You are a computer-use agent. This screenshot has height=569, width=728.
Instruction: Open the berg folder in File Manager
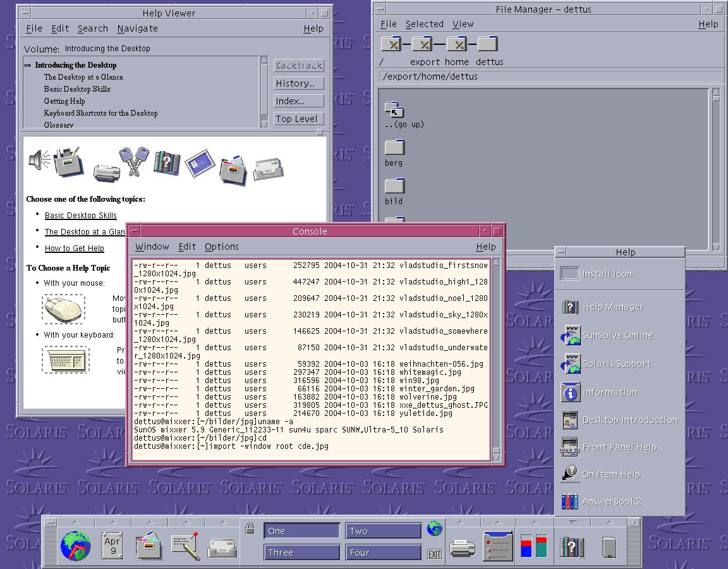[x=394, y=148]
